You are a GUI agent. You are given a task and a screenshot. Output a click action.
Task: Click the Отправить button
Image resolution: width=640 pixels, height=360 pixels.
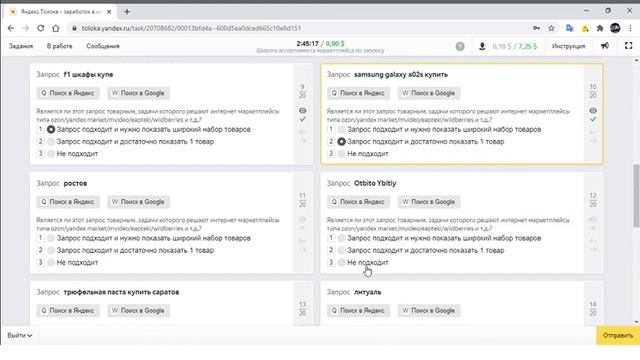click(x=618, y=336)
